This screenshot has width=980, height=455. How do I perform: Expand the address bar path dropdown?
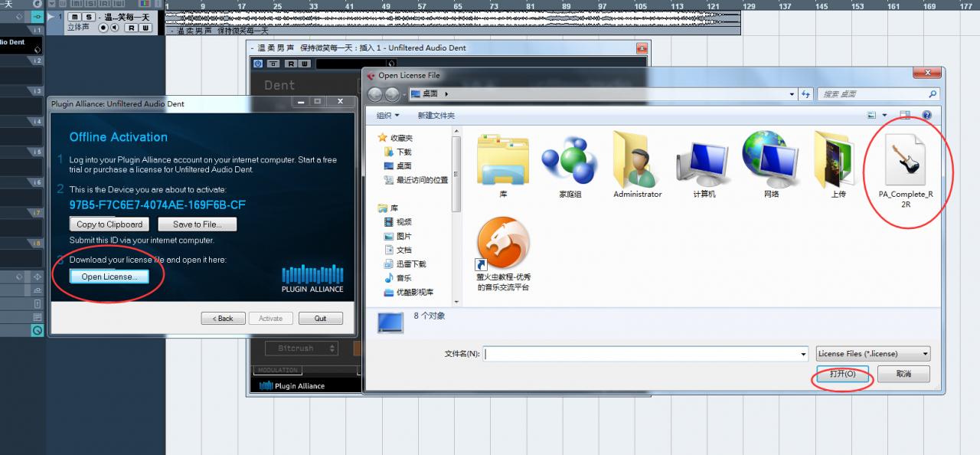tap(792, 94)
